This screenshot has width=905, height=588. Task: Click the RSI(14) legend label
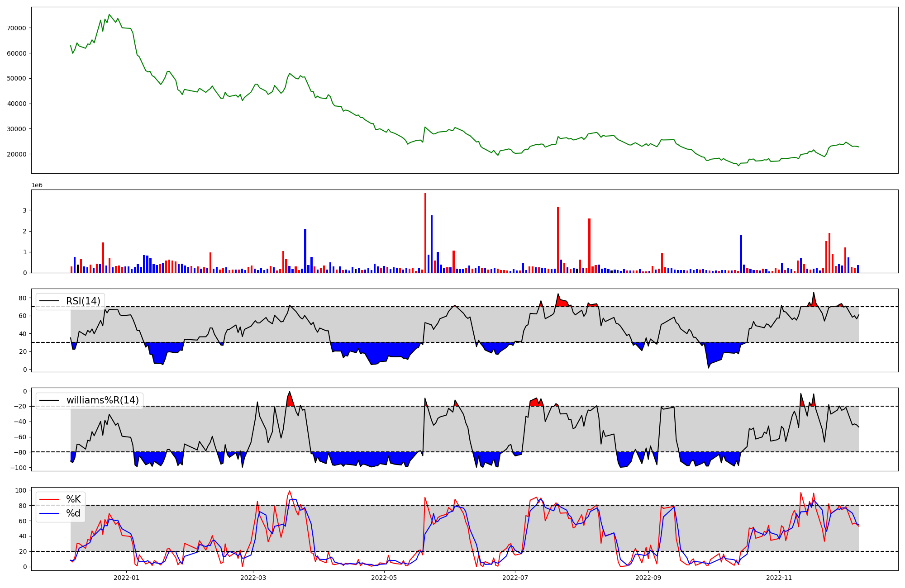pos(83,301)
